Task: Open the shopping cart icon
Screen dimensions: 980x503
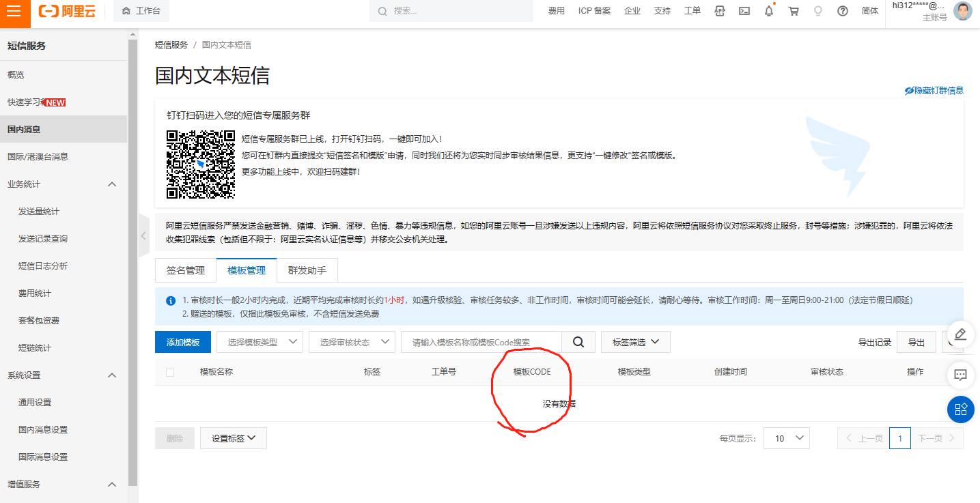Action: [794, 11]
